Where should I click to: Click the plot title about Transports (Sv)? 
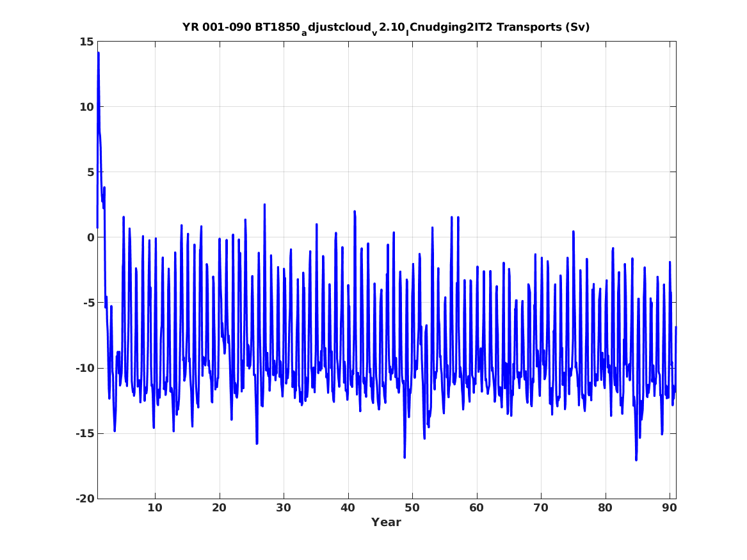click(x=386, y=28)
